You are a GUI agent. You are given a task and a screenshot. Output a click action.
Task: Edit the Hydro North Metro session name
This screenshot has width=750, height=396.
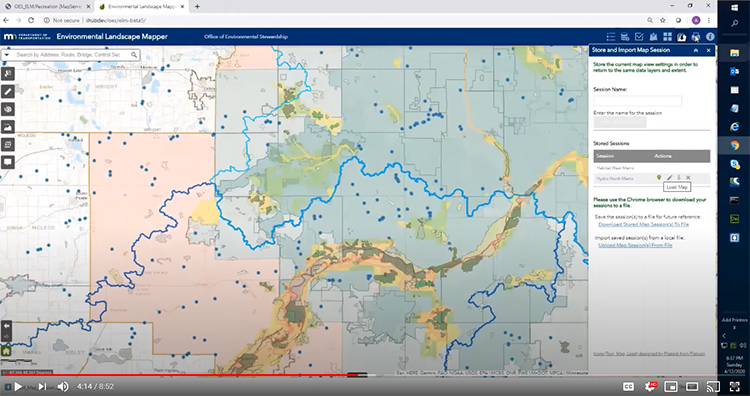coord(669,178)
